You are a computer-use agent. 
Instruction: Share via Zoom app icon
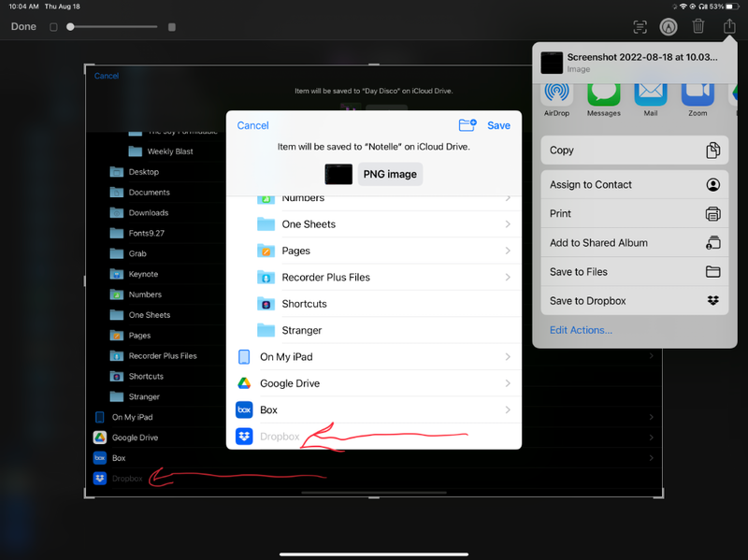click(x=698, y=94)
